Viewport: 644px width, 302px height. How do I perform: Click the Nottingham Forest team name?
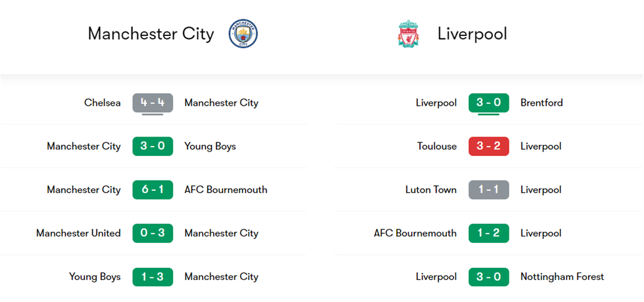(x=562, y=276)
